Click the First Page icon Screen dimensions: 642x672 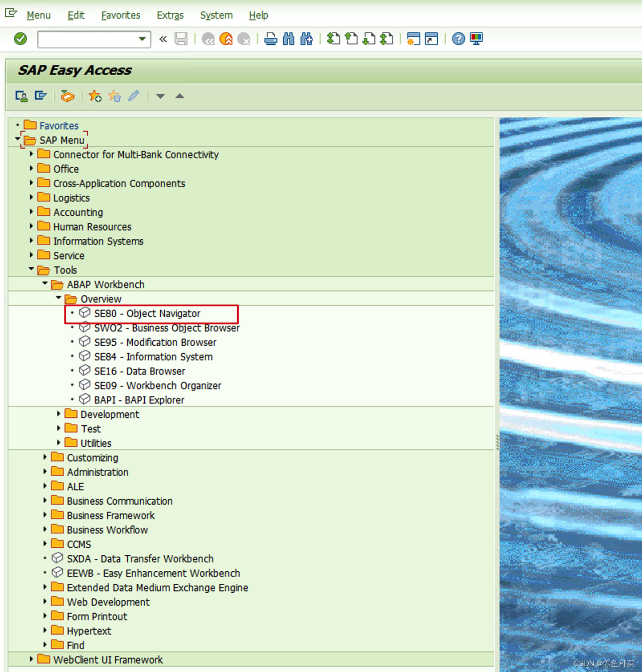point(333,39)
